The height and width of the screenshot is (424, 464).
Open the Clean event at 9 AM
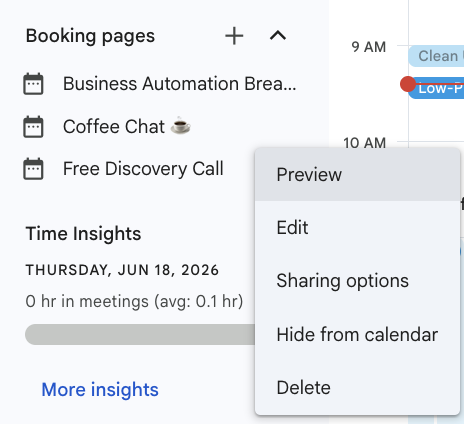pos(436,56)
